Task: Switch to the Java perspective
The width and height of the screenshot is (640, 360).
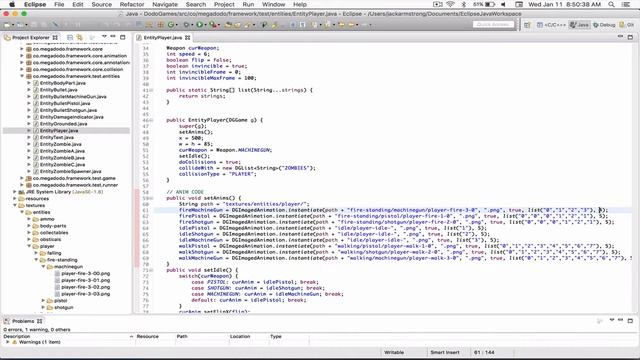Action: (x=580, y=25)
